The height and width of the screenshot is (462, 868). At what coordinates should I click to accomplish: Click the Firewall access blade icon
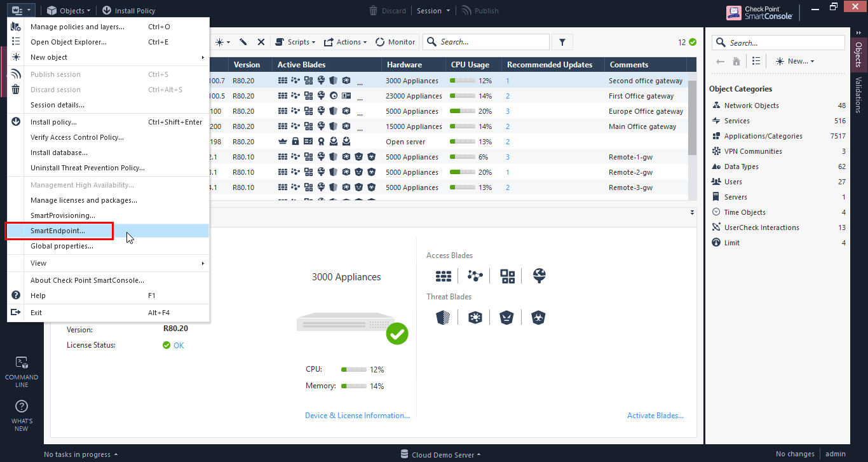pos(444,276)
